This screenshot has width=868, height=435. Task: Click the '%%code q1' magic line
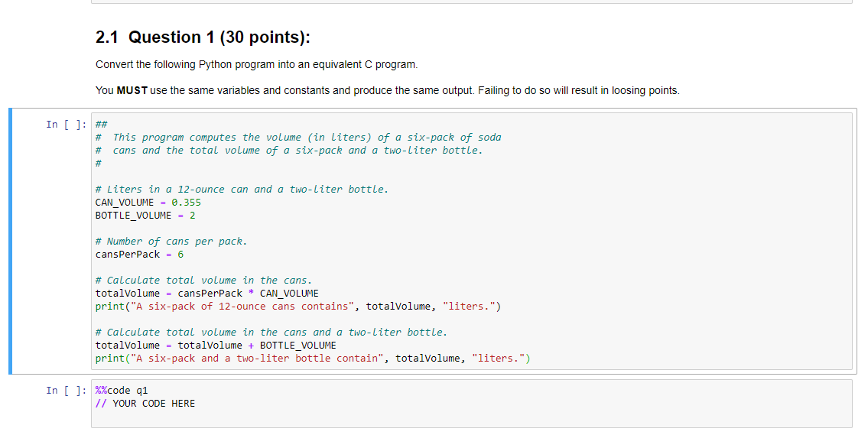click(122, 391)
